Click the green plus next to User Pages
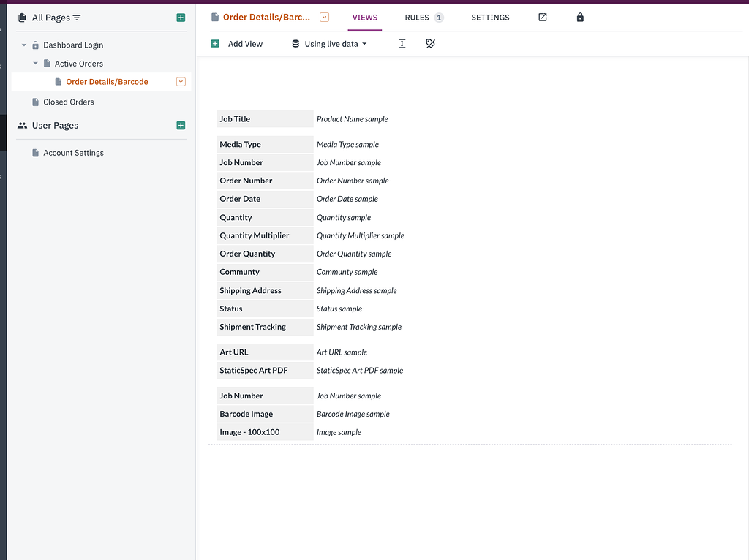This screenshot has width=749, height=560. [181, 125]
